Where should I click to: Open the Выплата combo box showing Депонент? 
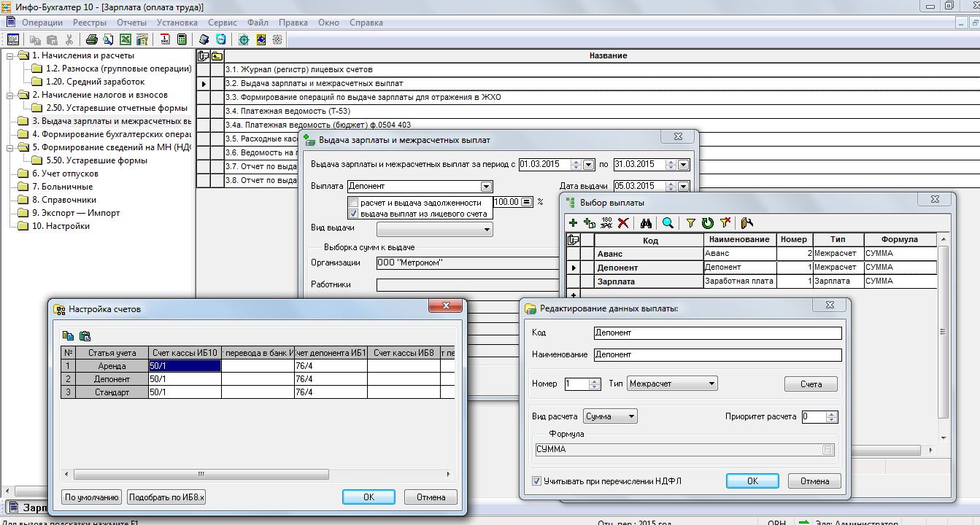[487, 187]
